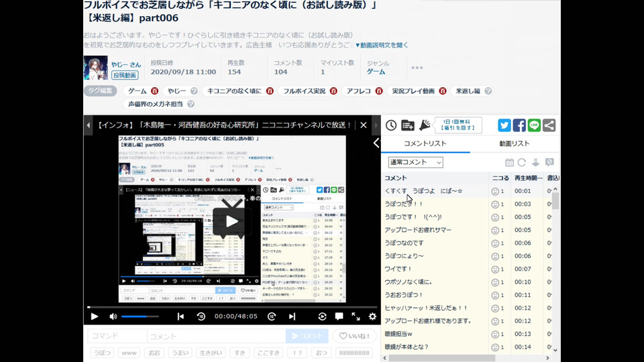Select the comment ウポツノなく頃に。
This screenshot has width=644, height=362.
tap(409, 282)
